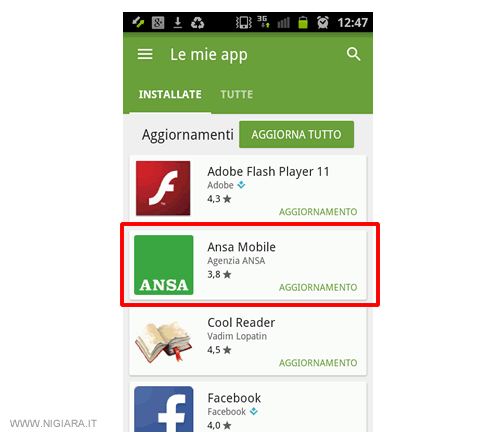
Task: Tap the Google+ notification icon
Action: pos(158,23)
